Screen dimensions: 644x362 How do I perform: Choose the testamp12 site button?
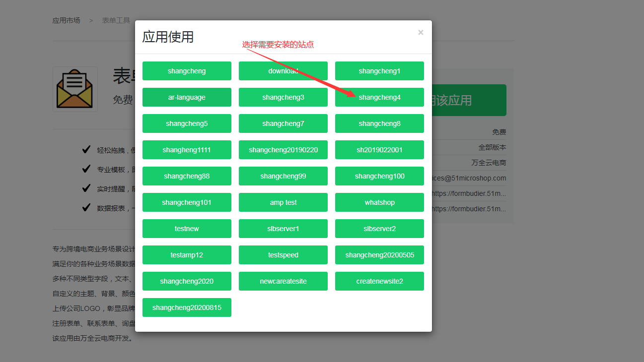point(187,255)
